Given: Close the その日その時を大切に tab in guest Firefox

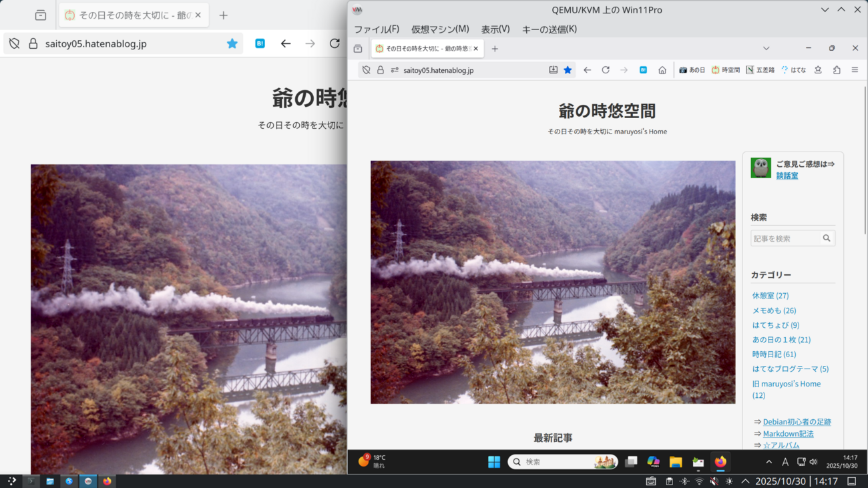Looking at the screenshot, I should (x=476, y=49).
